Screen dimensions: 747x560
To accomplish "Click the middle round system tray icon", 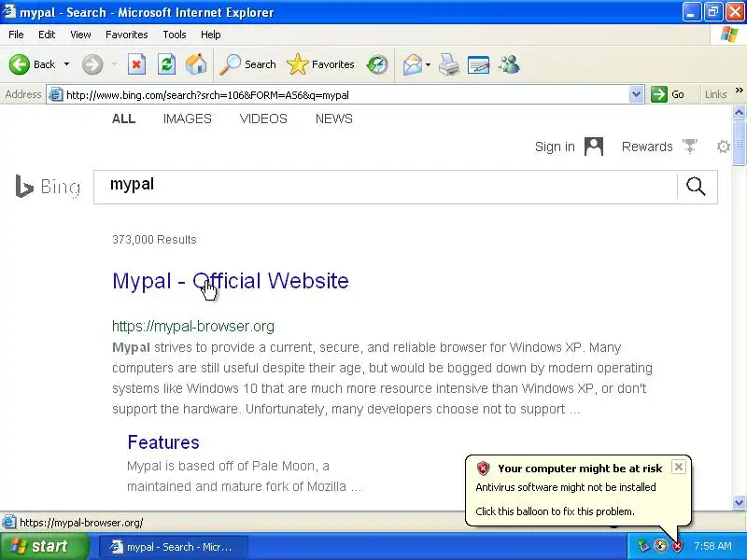I will pyautogui.click(x=660, y=546).
